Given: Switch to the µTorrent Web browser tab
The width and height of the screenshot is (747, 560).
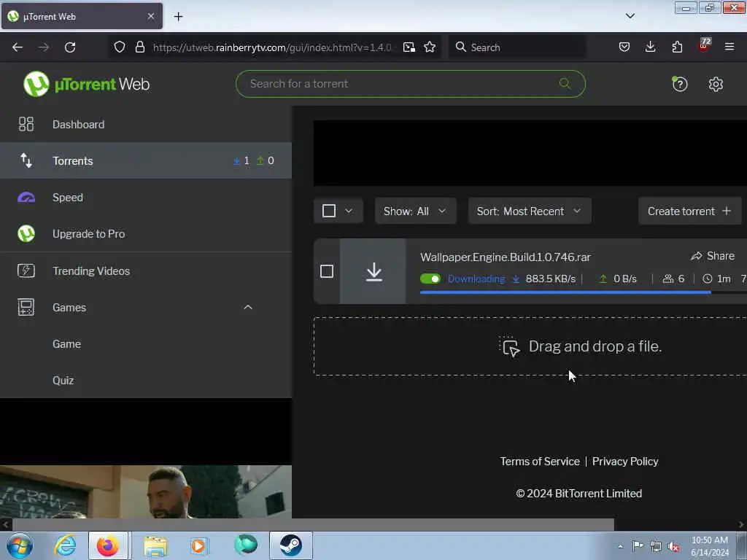Looking at the screenshot, I should tap(82, 16).
